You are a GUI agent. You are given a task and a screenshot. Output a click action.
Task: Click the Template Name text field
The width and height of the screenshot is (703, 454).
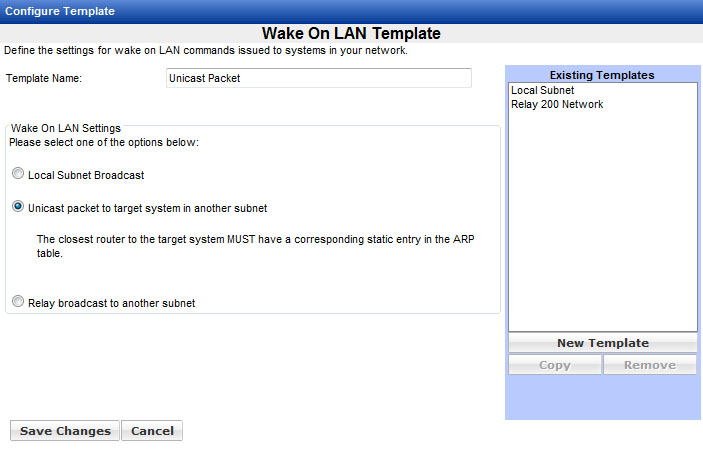[318, 78]
